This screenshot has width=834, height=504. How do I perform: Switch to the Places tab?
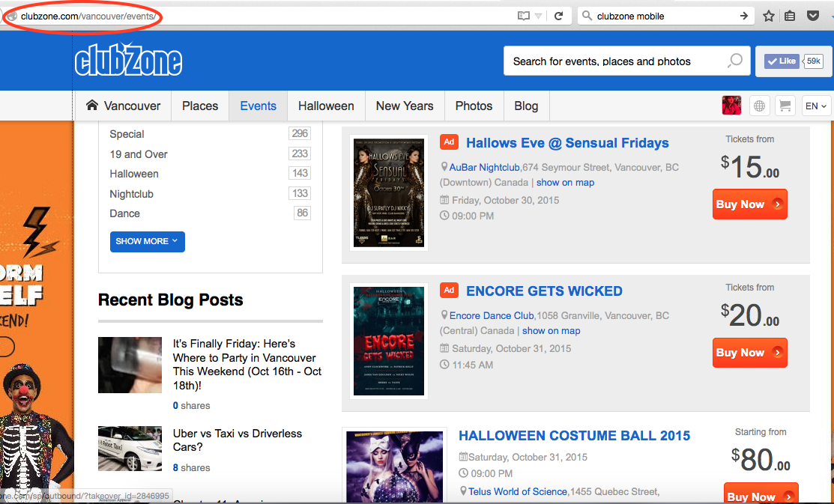[x=200, y=106]
